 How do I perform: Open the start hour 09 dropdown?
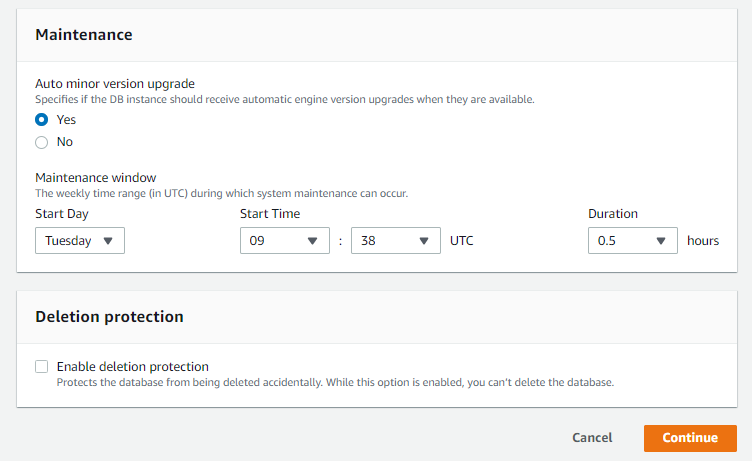pyautogui.click(x=285, y=240)
